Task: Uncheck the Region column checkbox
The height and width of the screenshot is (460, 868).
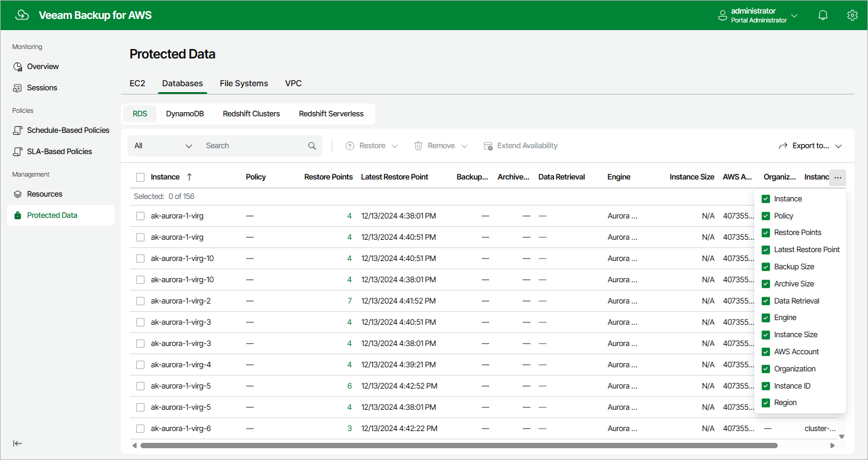Action: (766, 403)
